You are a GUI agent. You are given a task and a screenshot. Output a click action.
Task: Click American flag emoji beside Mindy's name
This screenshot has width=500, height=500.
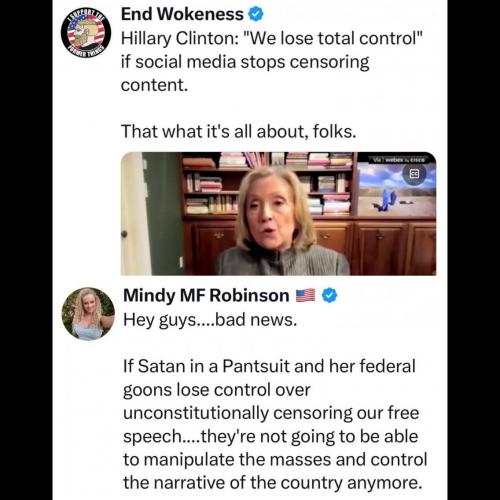coord(305,295)
